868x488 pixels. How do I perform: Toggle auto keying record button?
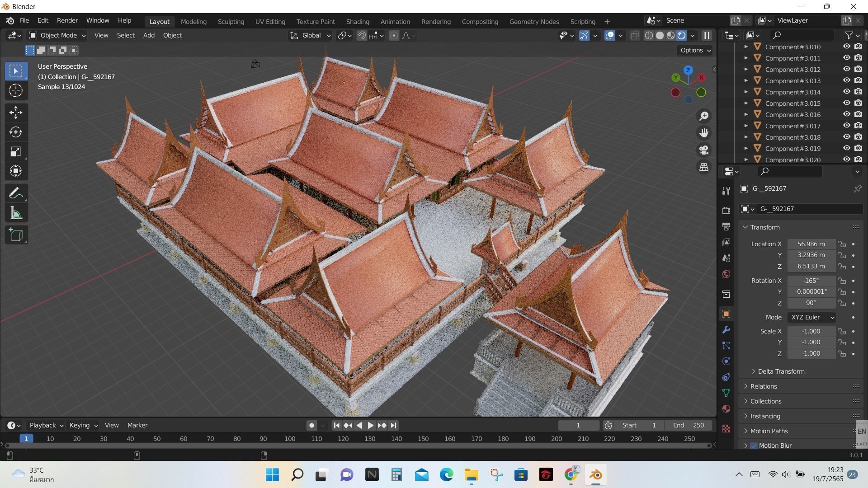click(311, 425)
